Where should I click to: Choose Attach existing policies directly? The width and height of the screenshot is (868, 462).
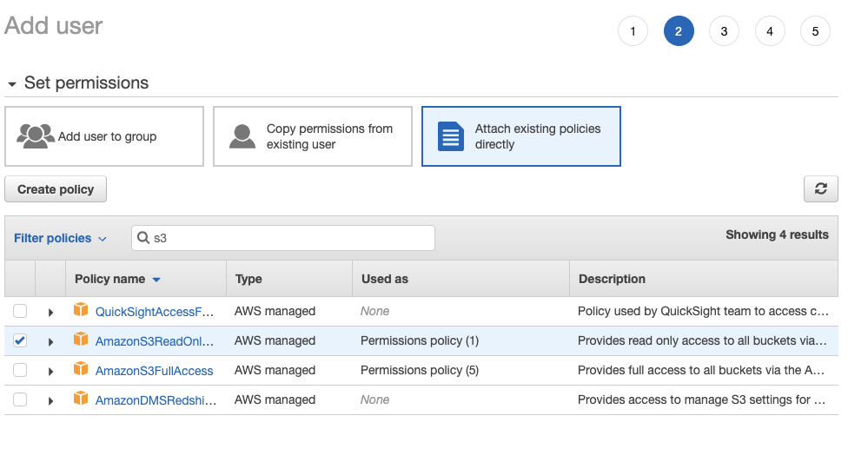tap(521, 136)
